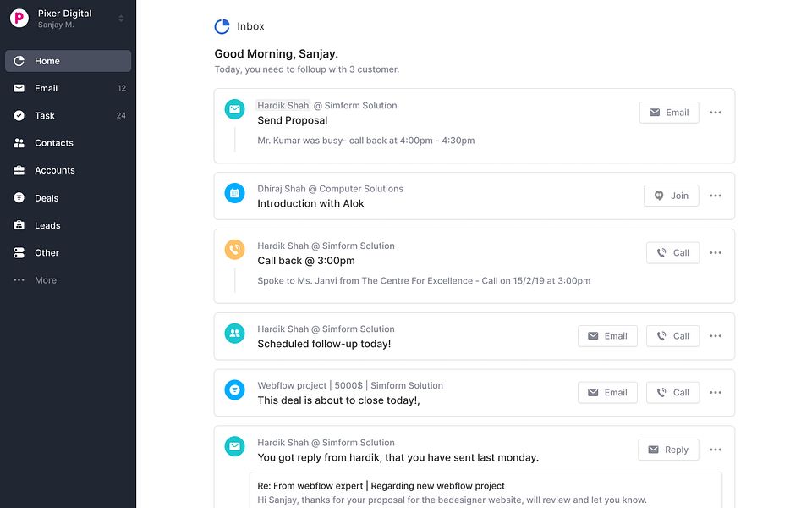Viewport: 812px width, 508px height.
Task: Click the Contacts people icon
Action: click(19, 143)
